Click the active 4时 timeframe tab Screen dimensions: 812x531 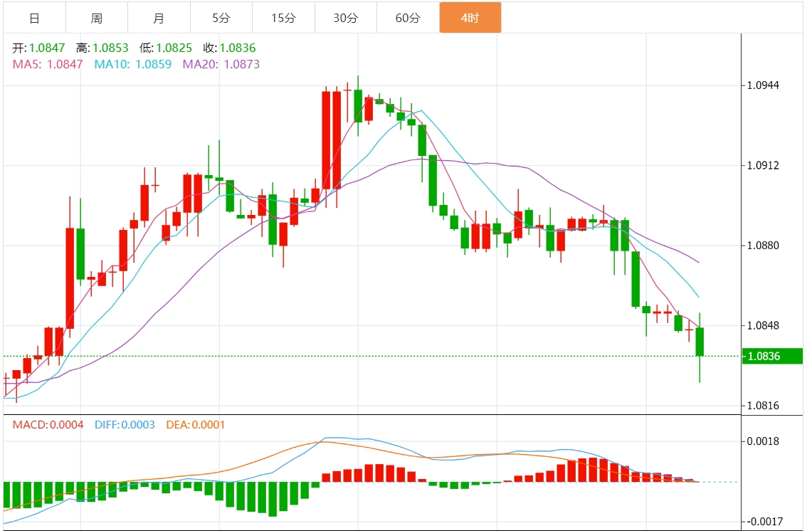(x=470, y=18)
